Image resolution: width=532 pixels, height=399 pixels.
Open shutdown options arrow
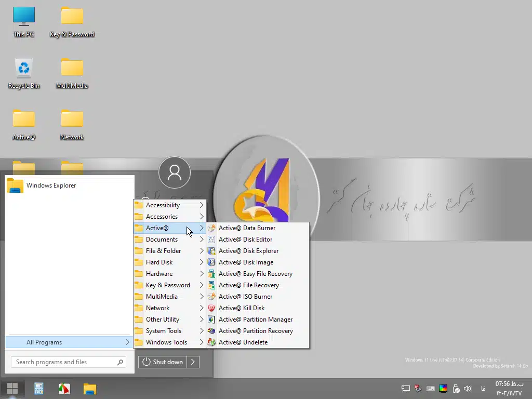193,362
